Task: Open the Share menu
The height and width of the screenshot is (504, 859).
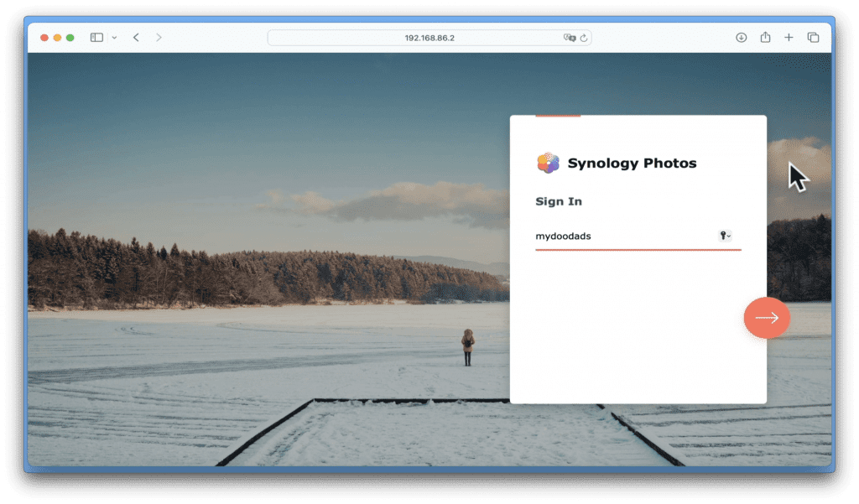Action: pos(765,37)
